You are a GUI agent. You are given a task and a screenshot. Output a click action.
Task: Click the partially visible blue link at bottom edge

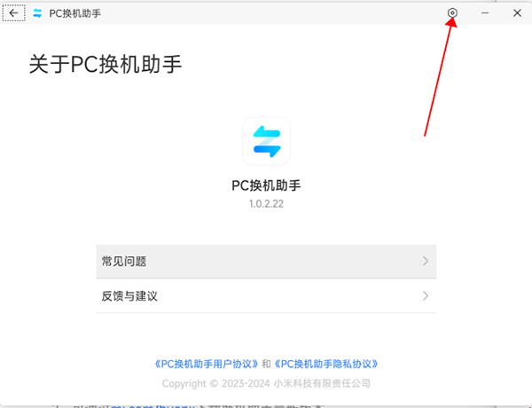pos(153,406)
